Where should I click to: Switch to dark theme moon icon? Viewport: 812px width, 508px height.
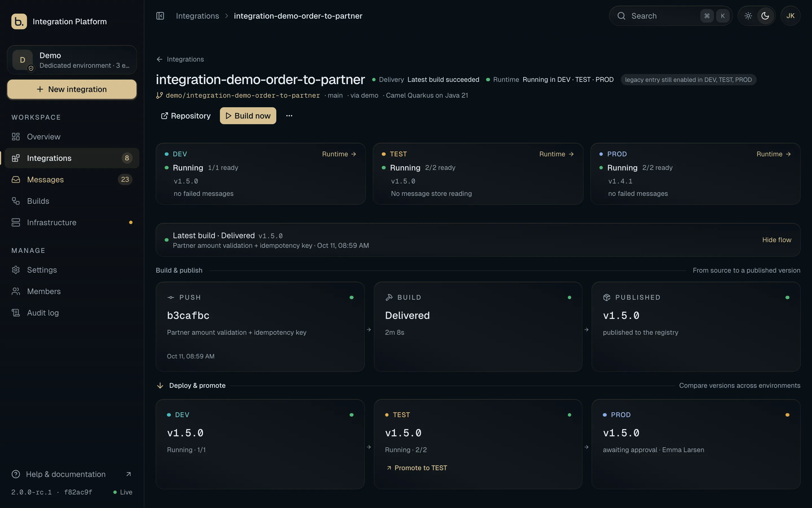[x=765, y=16]
